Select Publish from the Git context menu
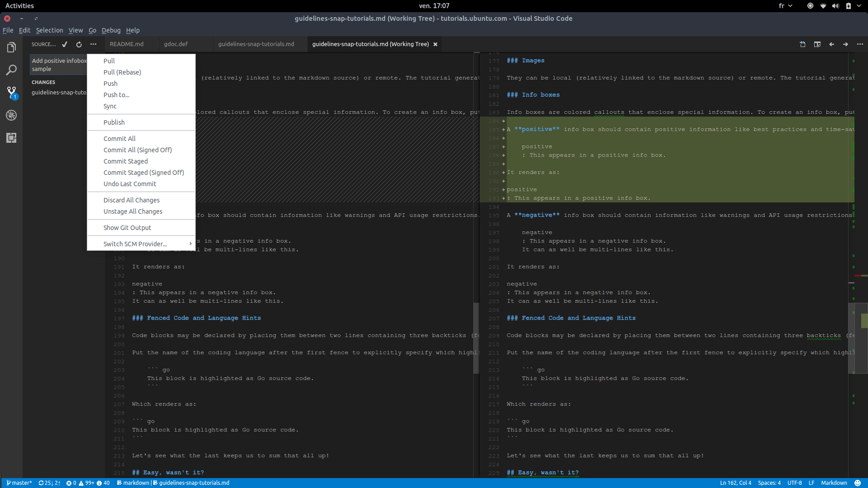The image size is (868, 488). 113,122
